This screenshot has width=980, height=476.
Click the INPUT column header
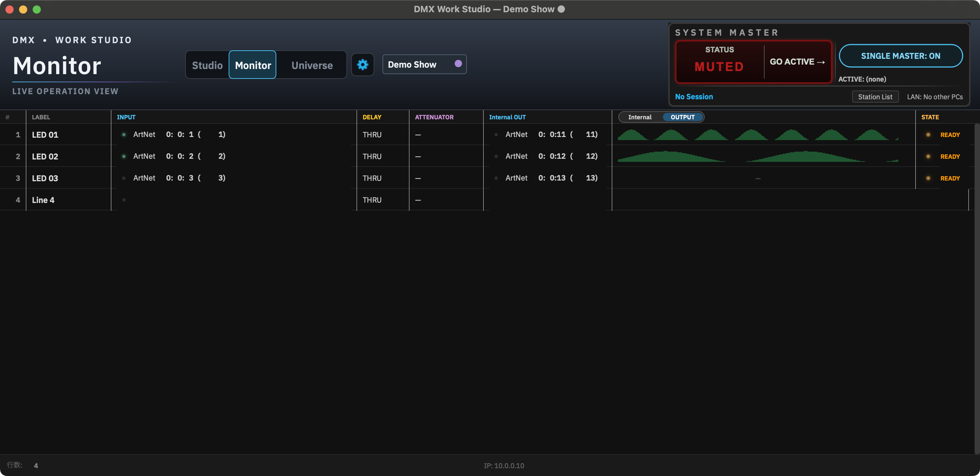pos(126,117)
